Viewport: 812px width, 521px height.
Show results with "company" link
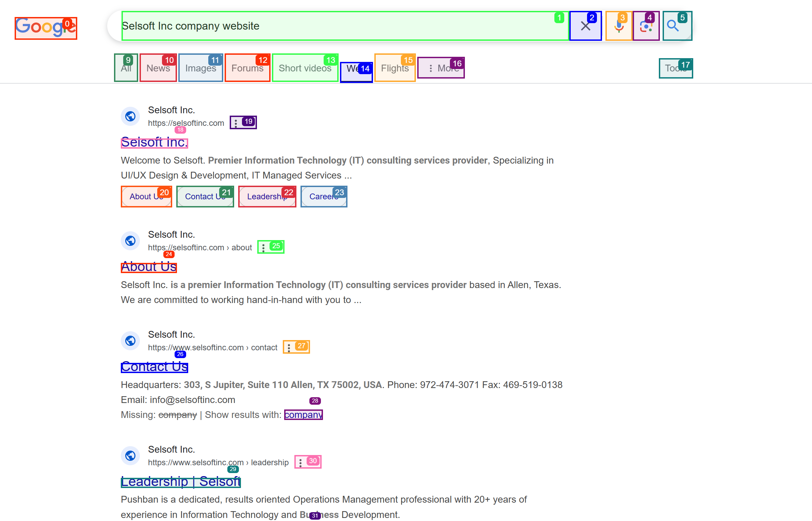click(303, 415)
